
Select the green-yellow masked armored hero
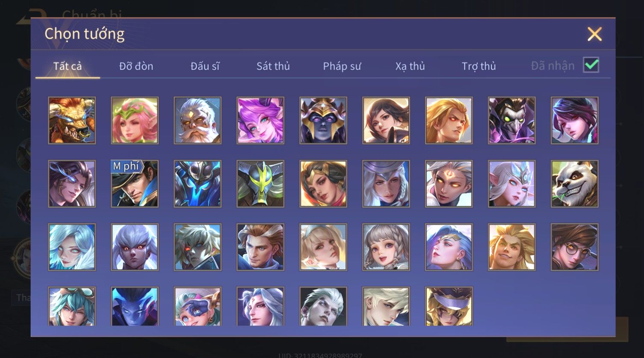260,184
